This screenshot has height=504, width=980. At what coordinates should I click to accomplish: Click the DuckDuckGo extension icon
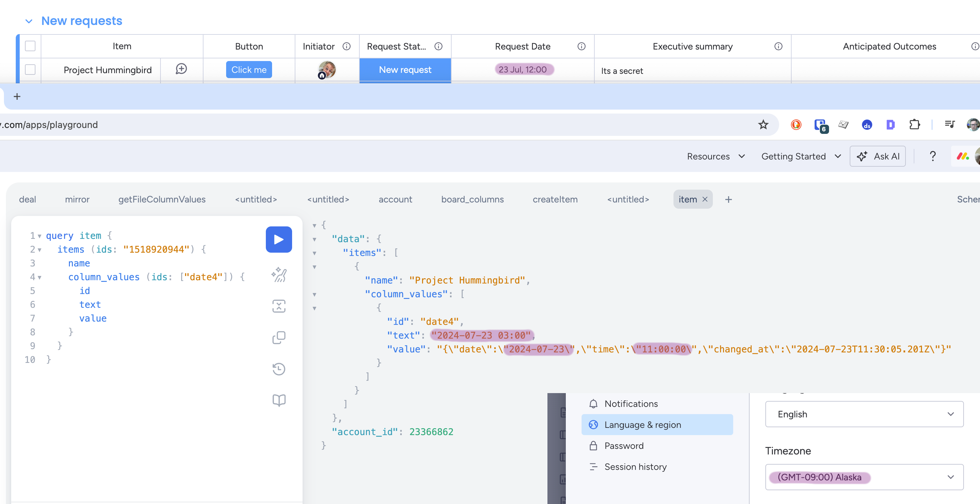click(x=796, y=125)
